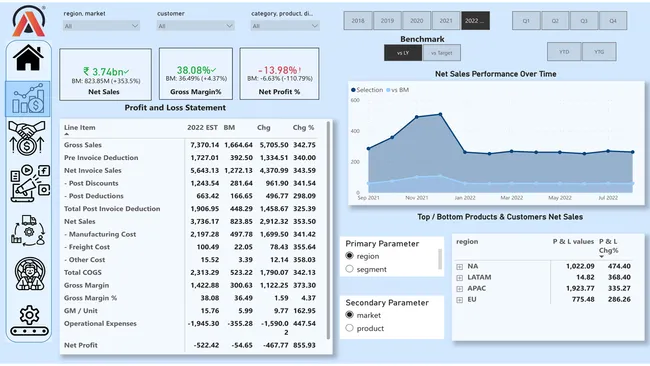Click the GM / Unit row label

[80, 311]
